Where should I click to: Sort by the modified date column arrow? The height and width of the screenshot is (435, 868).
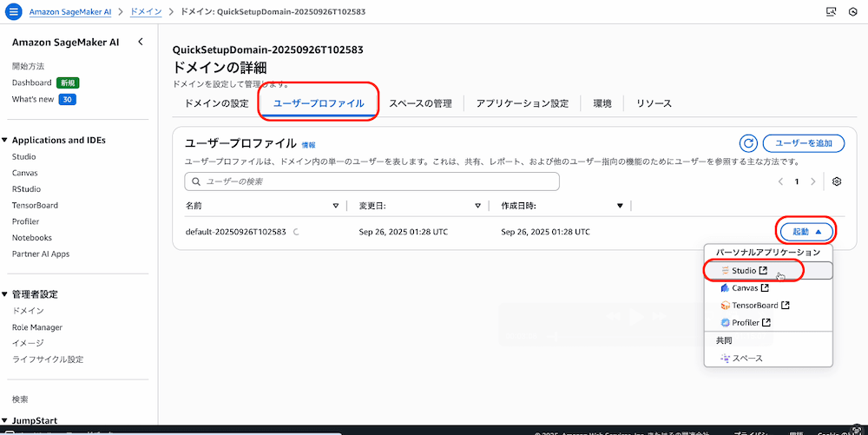click(477, 206)
